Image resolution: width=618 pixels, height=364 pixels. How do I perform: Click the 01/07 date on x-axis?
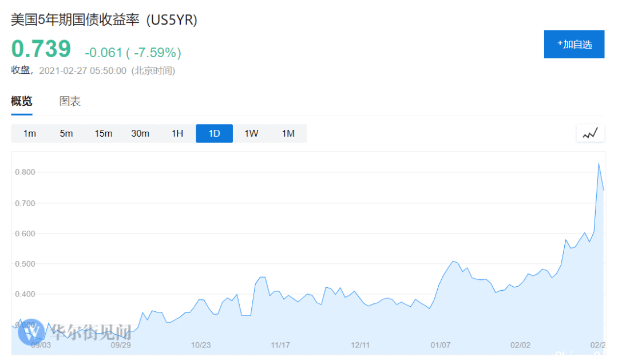[x=440, y=345]
